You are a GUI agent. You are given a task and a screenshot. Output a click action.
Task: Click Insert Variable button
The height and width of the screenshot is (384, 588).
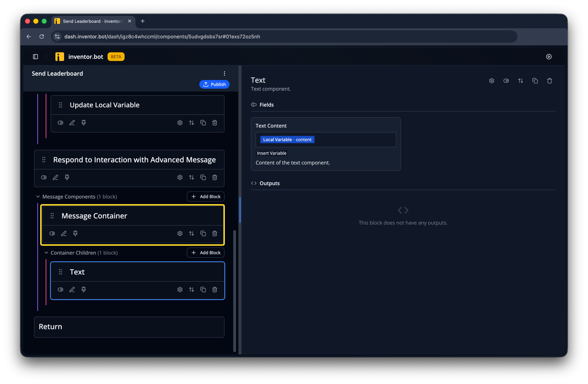(x=272, y=153)
